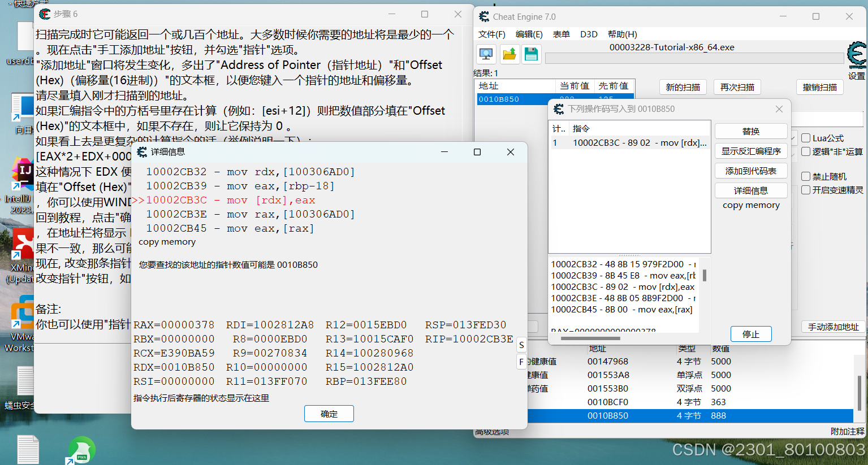Click the process name 00003228-Tutorial-x86_64.exe
The image size is (868, 465).
[x=672, y=47]
